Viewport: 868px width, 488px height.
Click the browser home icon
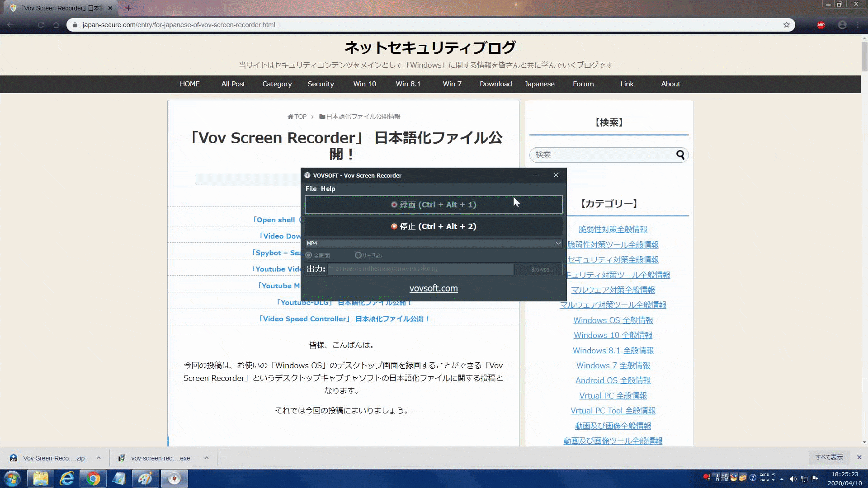click(x=56, y=25)
